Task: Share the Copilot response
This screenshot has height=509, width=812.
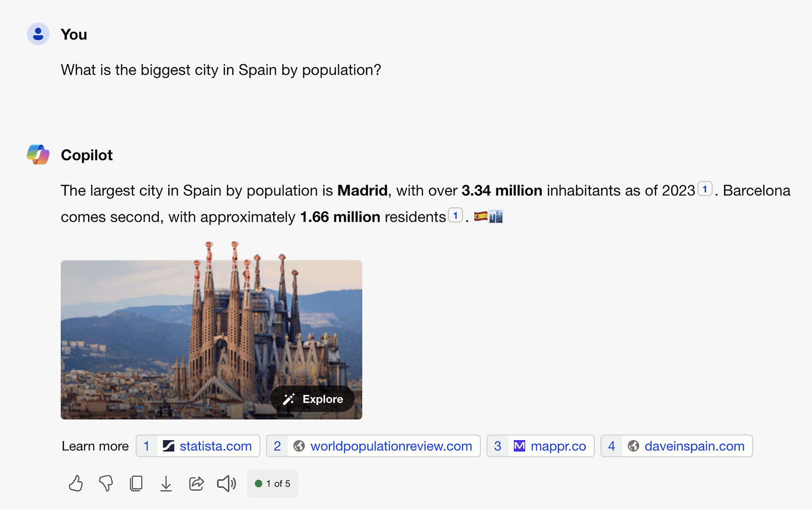Action: pyautogui.click(x=196, y=483)
